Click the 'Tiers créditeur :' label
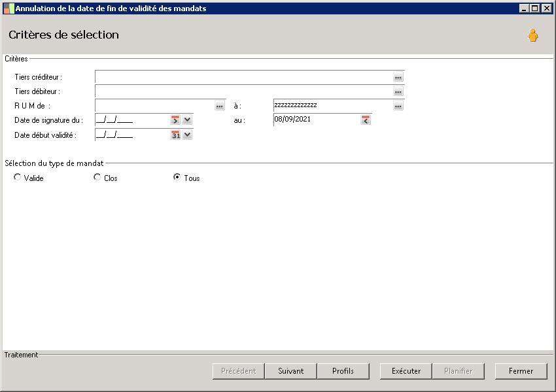 [39, 77]
